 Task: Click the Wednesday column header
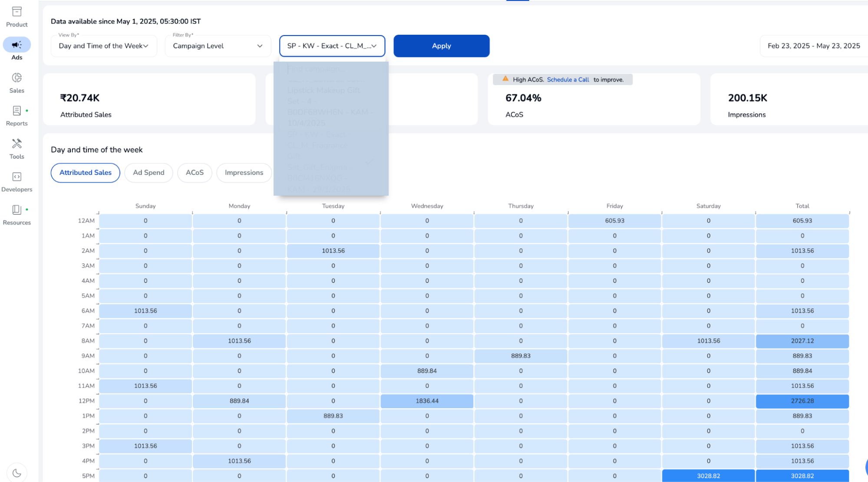tap(427, 206)
